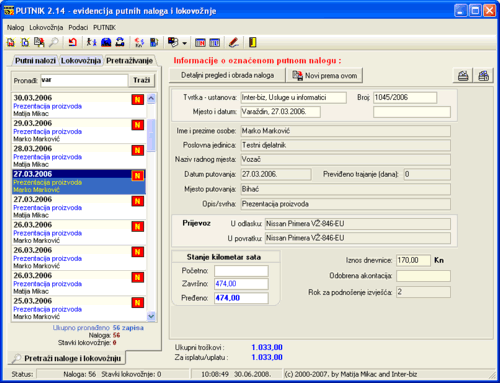
Task: Open the Podaci menu
Action: pos(78,28)
